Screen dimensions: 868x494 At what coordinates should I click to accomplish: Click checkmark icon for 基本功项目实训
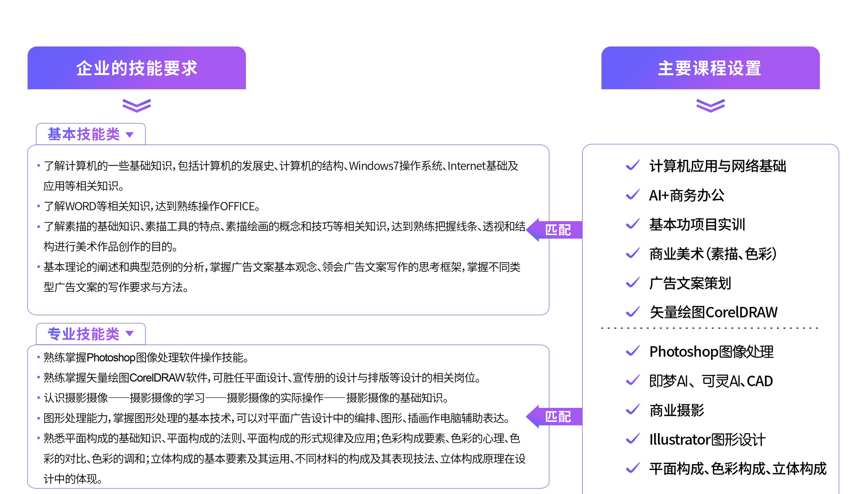coord(633,224)
